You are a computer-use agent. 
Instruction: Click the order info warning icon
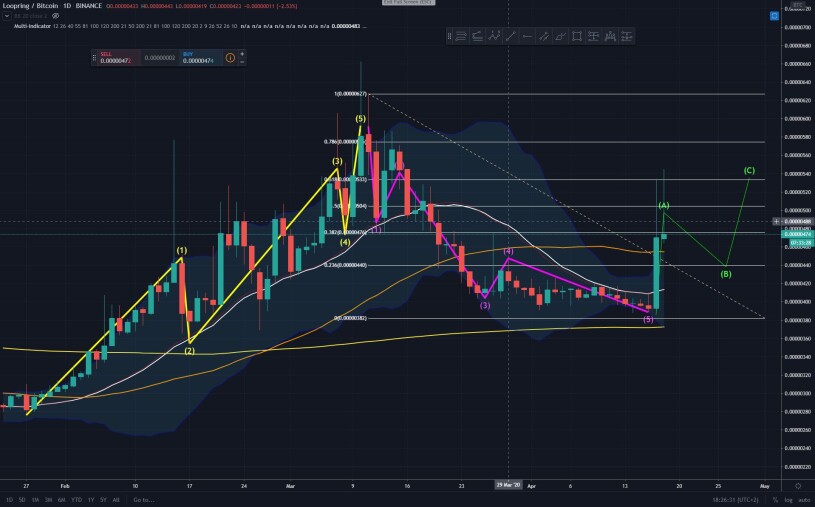pyautogui.click(x=230, y=58)
